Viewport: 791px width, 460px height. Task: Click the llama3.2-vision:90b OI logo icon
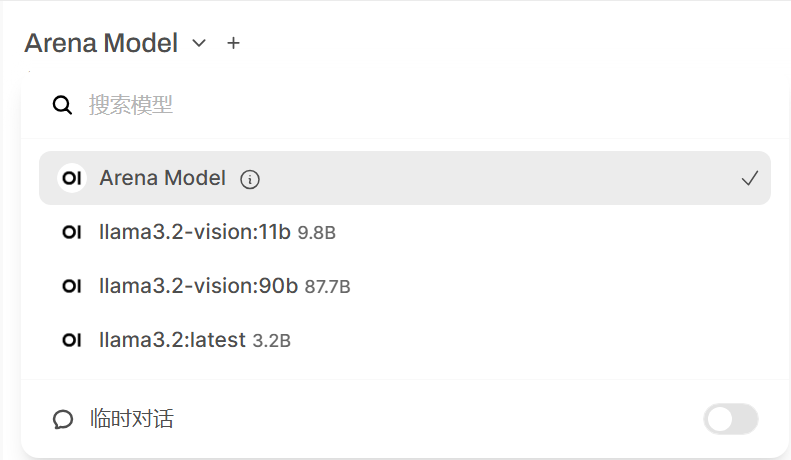point(71,286)
